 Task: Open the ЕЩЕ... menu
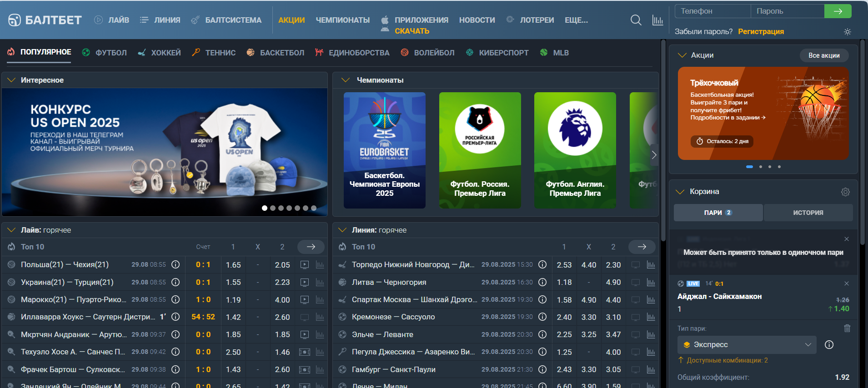pos(576,20)
